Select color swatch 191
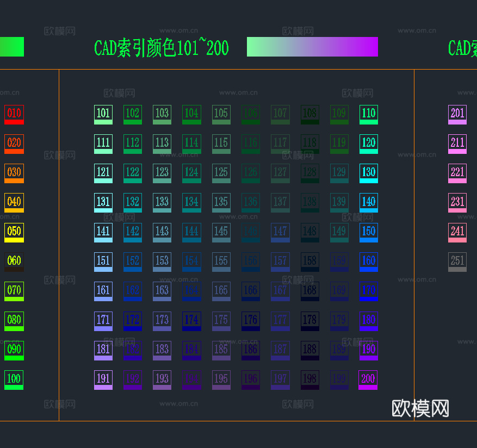This screenshot has height=448, width=477. point(103,379)
